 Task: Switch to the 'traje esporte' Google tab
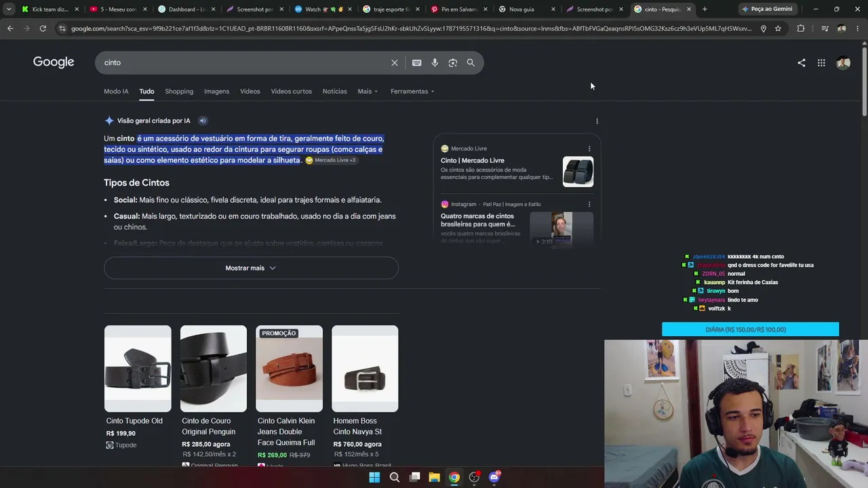pos(390,9)
